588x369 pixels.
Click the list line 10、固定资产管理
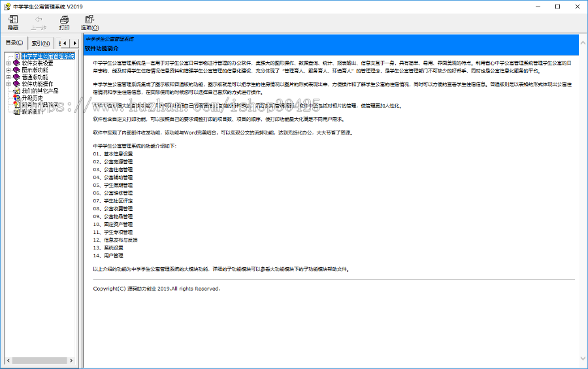113,224
